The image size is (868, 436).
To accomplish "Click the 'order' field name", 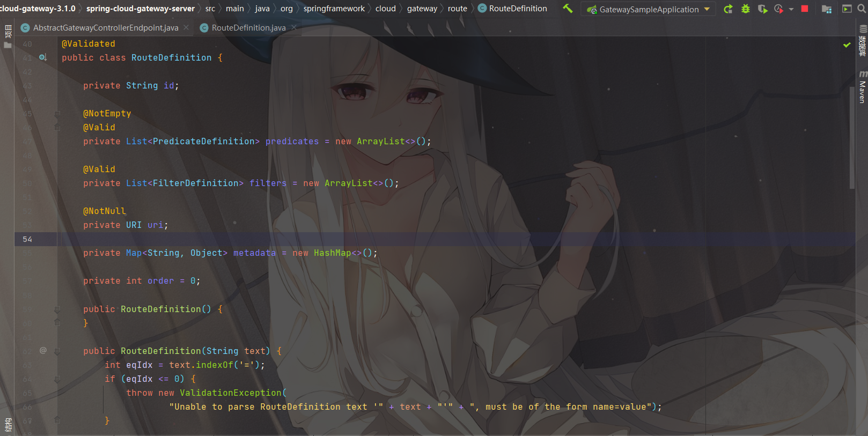I will point(161,281).
